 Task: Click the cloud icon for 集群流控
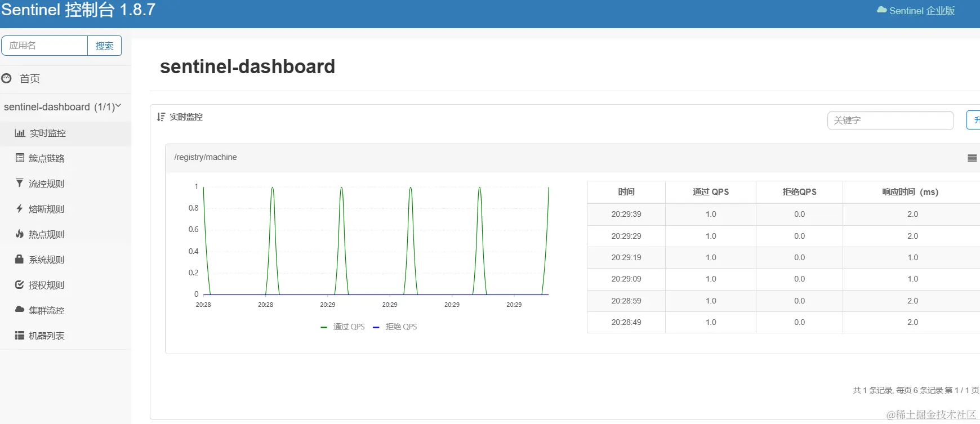point(20,310)
